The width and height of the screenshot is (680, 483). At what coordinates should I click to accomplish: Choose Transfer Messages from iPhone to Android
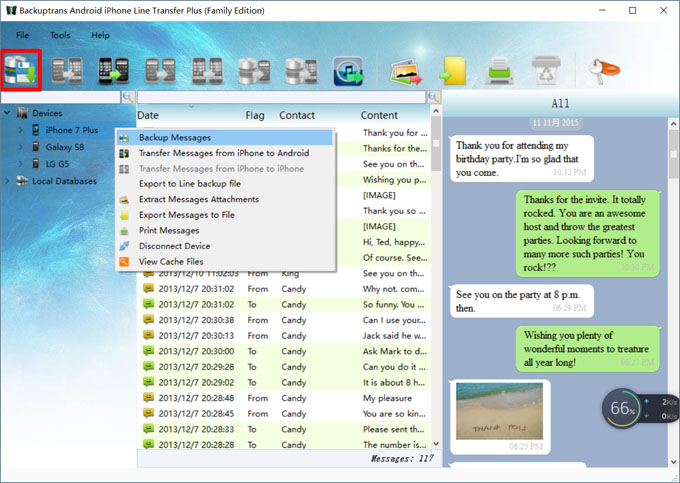(225, 153)
